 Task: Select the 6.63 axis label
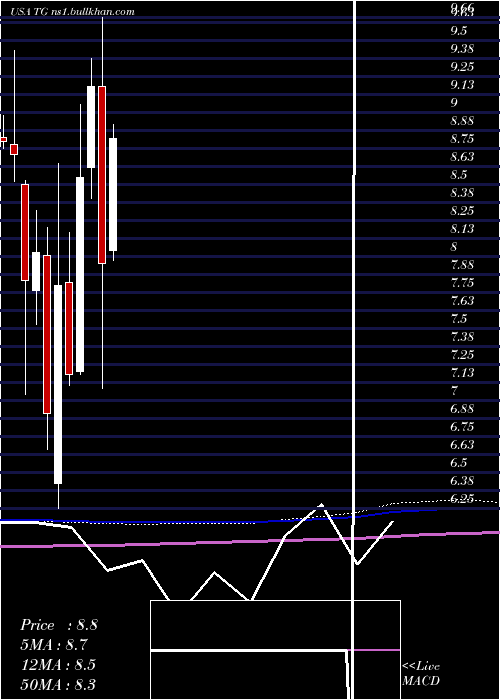(x=462, y=445)
